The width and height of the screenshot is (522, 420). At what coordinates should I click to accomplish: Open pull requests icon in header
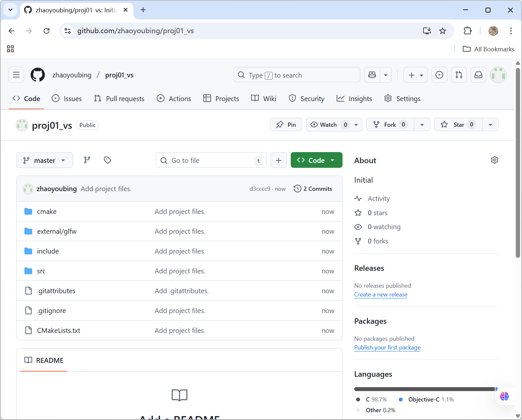459,75
